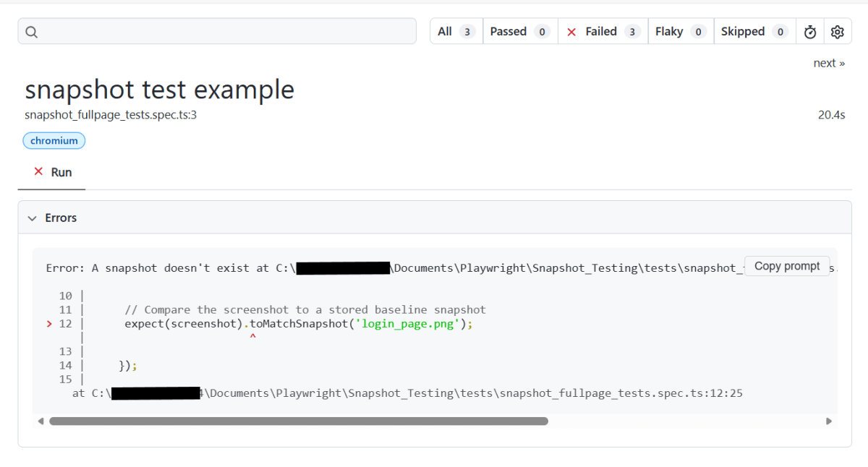This screenshot has height=467, width=868.
Task: Filter by Failed tests
Action: pyautogui.click(x=603, y=32)
